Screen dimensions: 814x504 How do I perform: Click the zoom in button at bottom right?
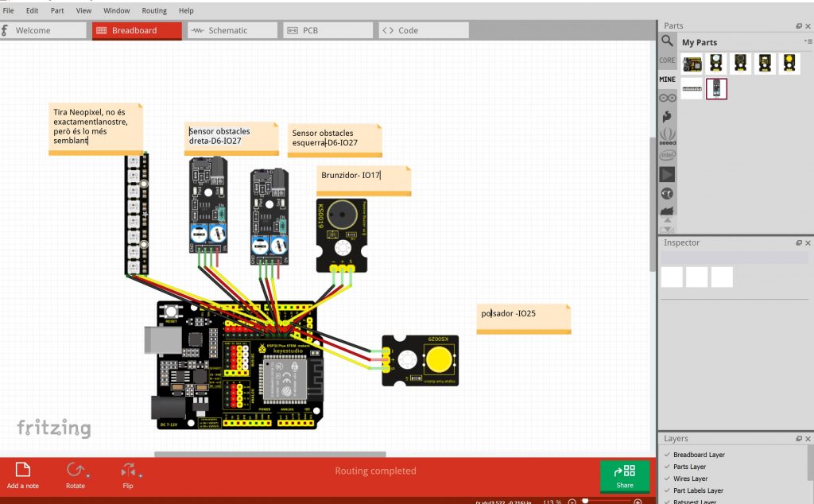pyautogui.click(x=638, y=500)
